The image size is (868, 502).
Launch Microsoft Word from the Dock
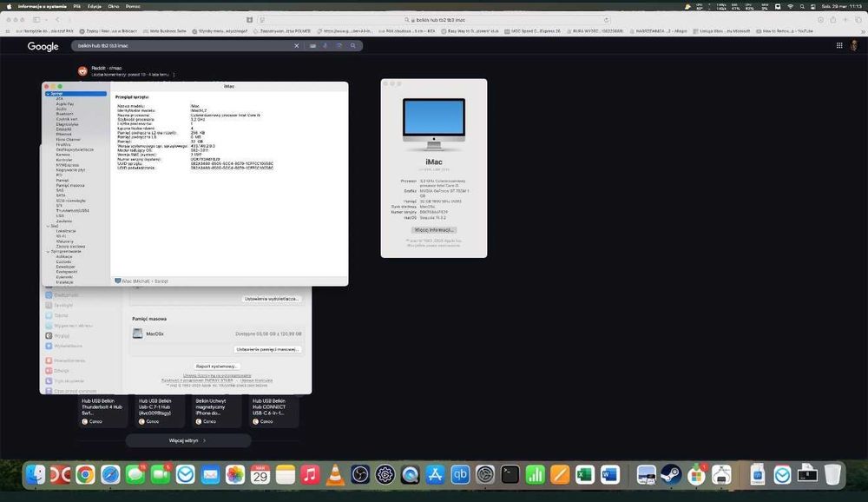(x=609, y=475)
